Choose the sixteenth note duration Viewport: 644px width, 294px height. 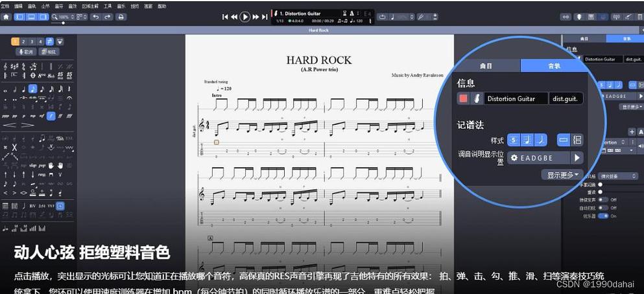click(x=42, y=89)
